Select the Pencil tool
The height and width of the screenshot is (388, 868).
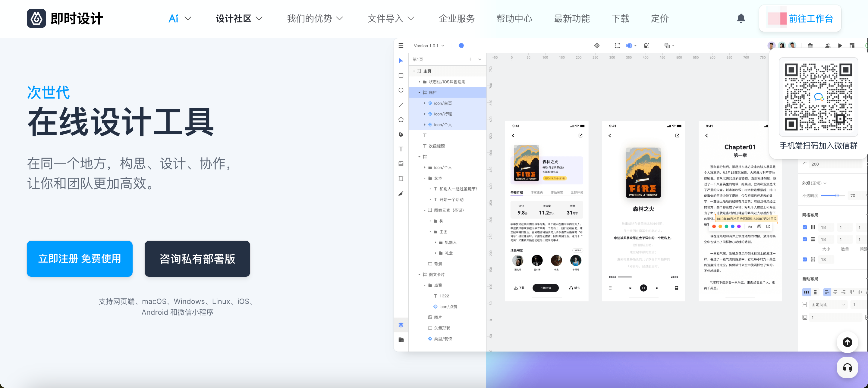point(401,193)
